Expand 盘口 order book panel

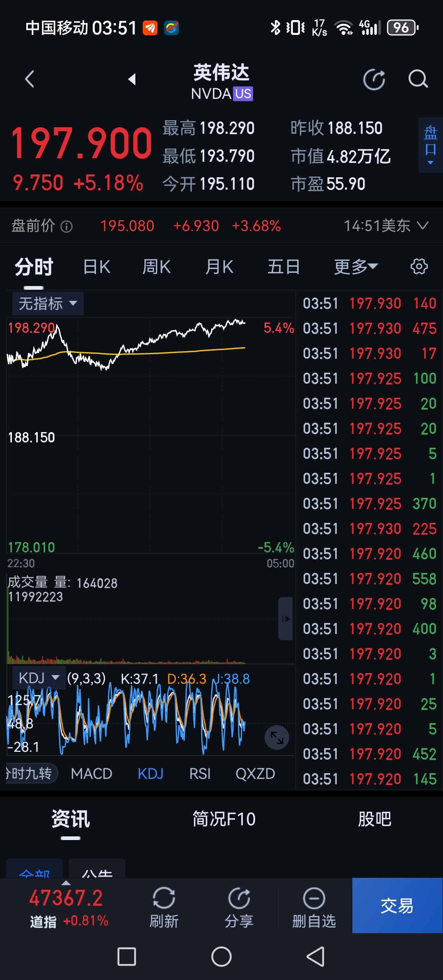coord(430,144)
